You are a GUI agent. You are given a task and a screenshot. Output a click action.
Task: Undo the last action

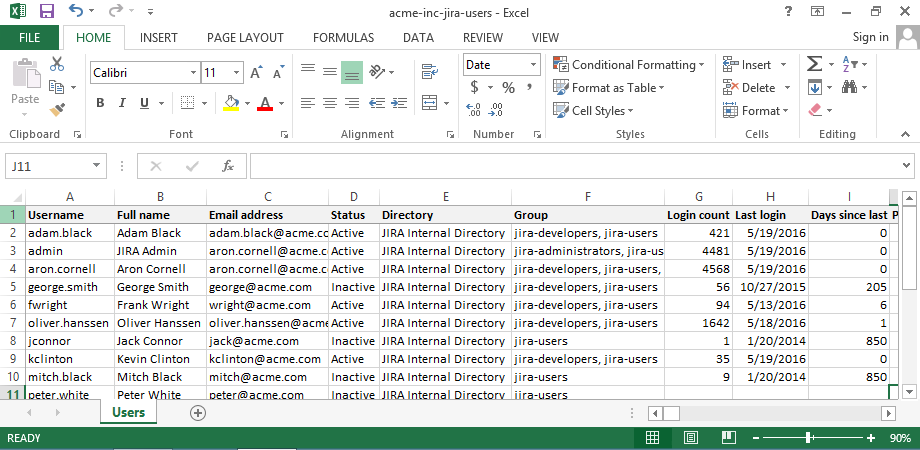pos(76,11)
